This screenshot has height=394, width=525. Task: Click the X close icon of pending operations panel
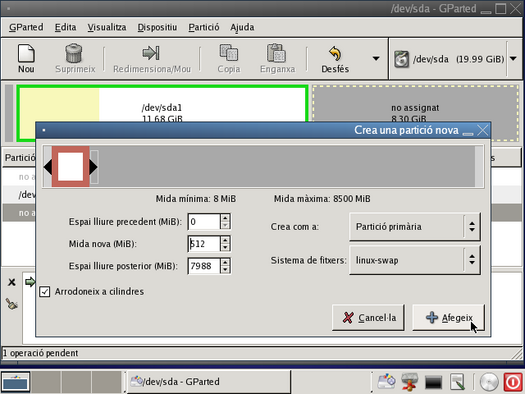click(x=12, y=282)
